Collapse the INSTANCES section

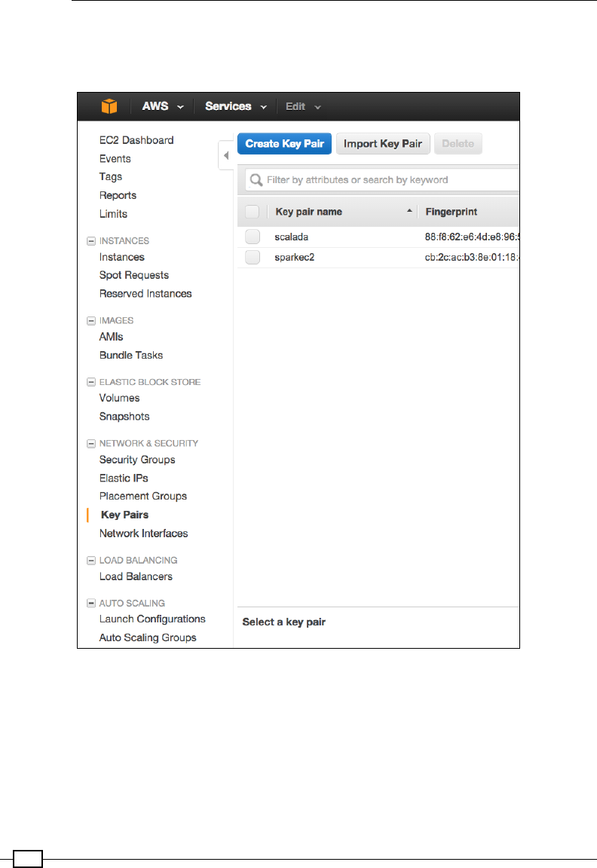pyautogui.click(x=91, y=241)
